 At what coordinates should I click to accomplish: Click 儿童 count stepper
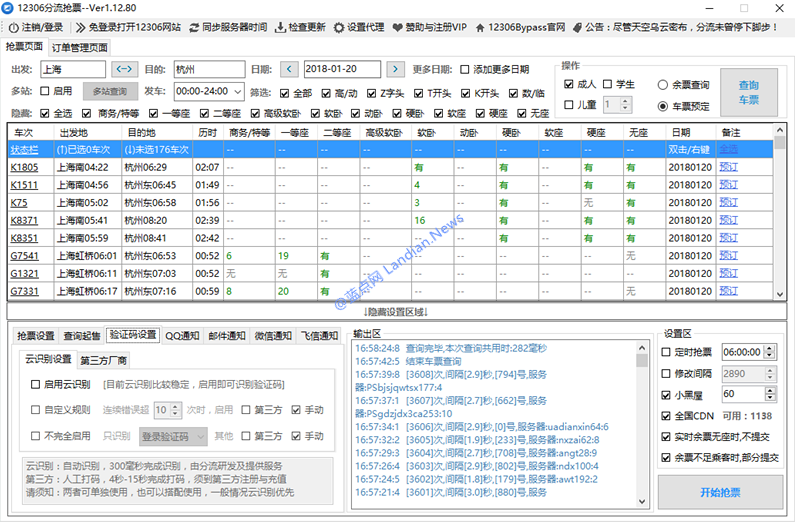625,104
